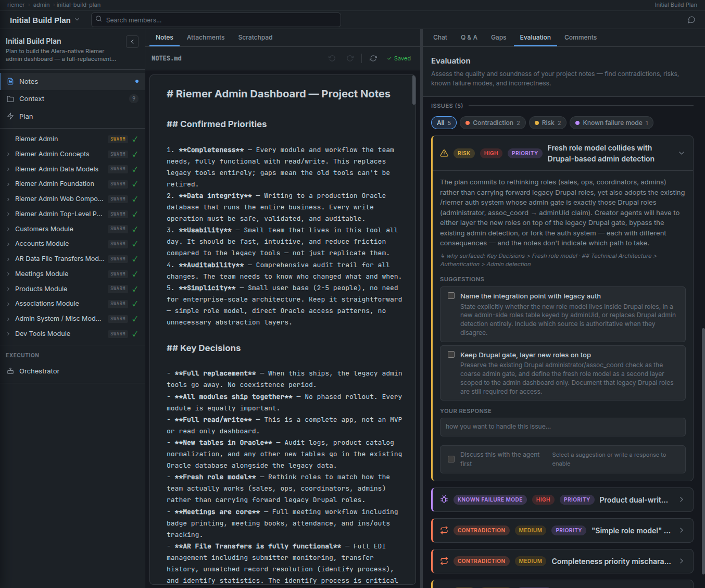705x588 pixels.
Task: Open the Chat tab
Action: 440,37
